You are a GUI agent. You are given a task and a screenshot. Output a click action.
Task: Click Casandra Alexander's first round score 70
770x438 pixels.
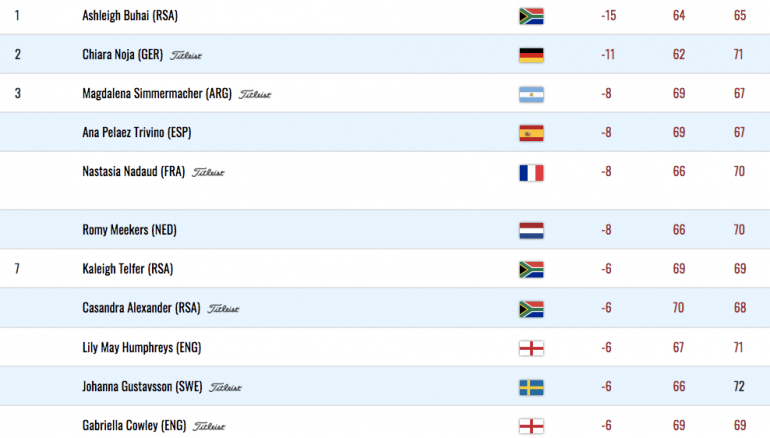pos(678,307)
